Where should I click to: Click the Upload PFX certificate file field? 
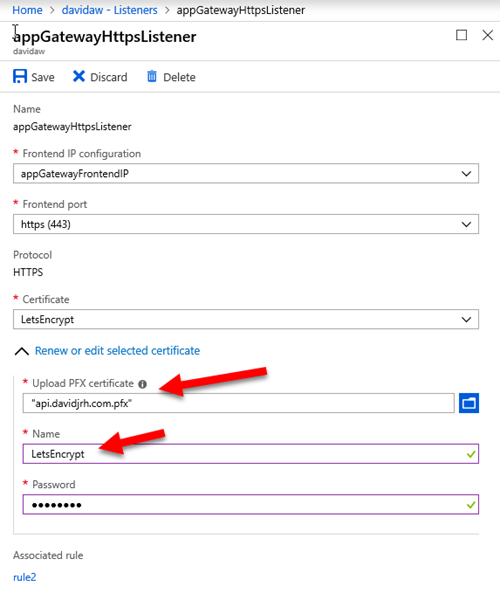238,403
